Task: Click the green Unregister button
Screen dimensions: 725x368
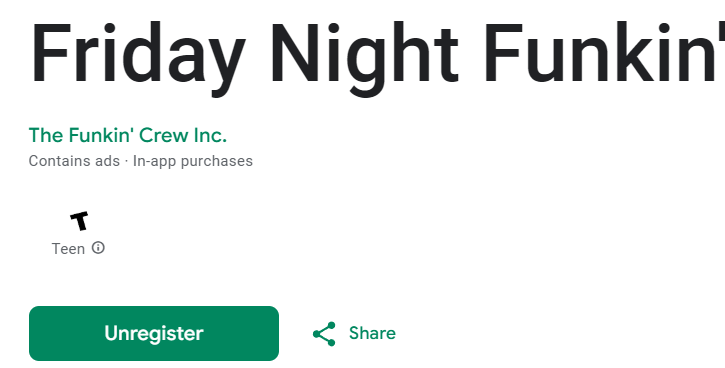Action: pos(154,333)
